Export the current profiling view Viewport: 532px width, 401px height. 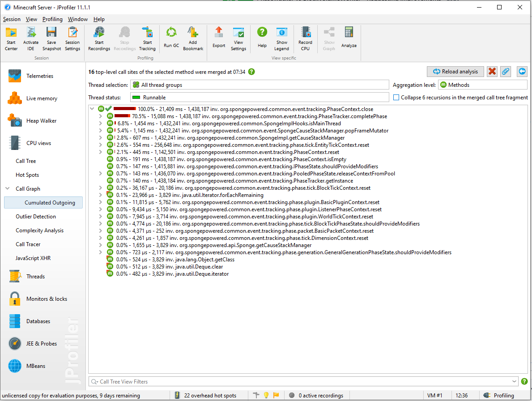218,38
